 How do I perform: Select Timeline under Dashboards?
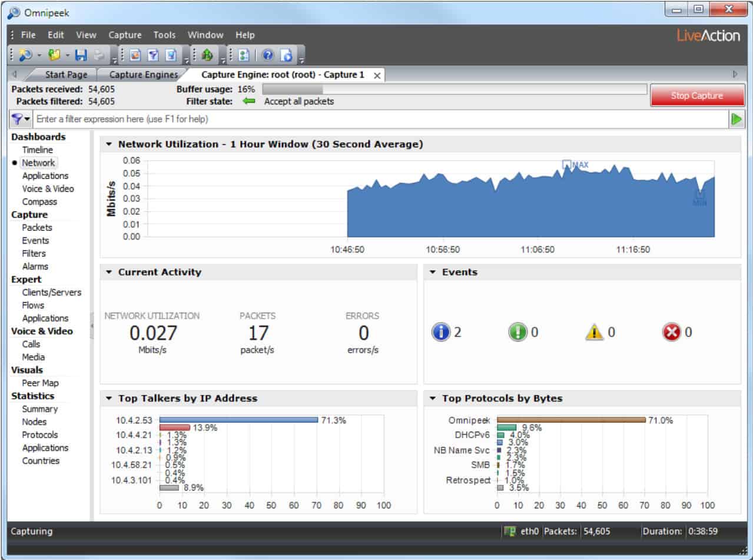point(37,150)
